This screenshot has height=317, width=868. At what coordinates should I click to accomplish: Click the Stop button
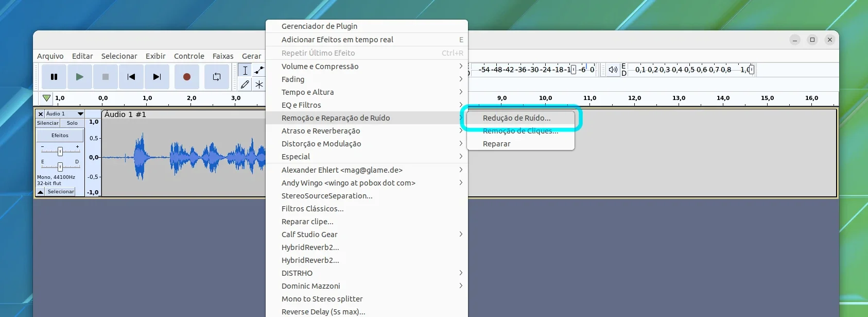[x=106, y=77]
